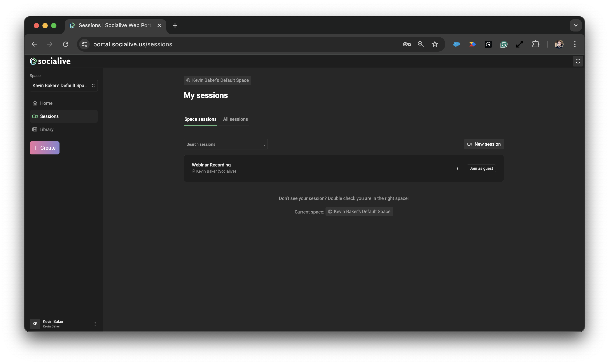
Task: Open Chrome tab search chevron
Action: [575, 25]
